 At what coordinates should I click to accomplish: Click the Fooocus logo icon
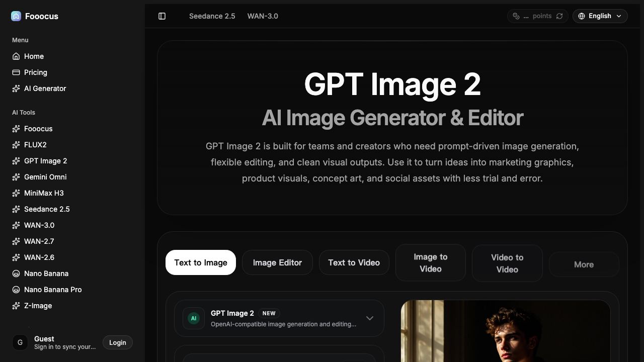pyautogui.click(x=16, y=16)
